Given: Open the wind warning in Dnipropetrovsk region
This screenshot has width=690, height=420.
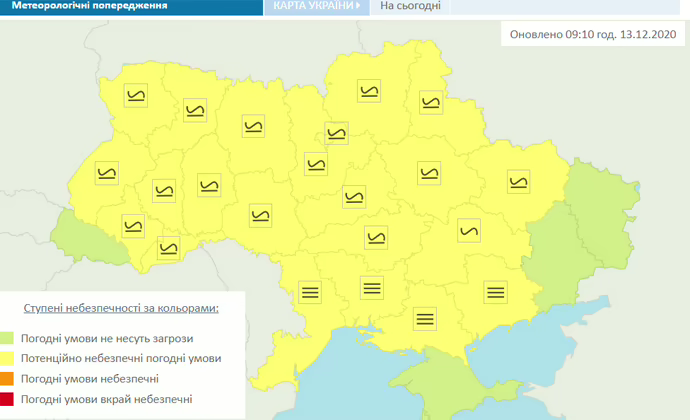Looking at the screenshot, I should (467, 229).
